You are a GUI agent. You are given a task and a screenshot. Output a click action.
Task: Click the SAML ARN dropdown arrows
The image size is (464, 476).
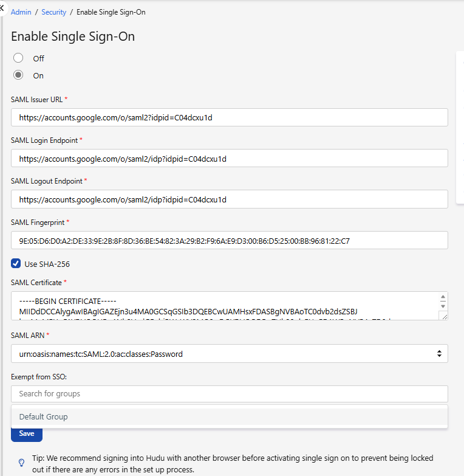439,354
